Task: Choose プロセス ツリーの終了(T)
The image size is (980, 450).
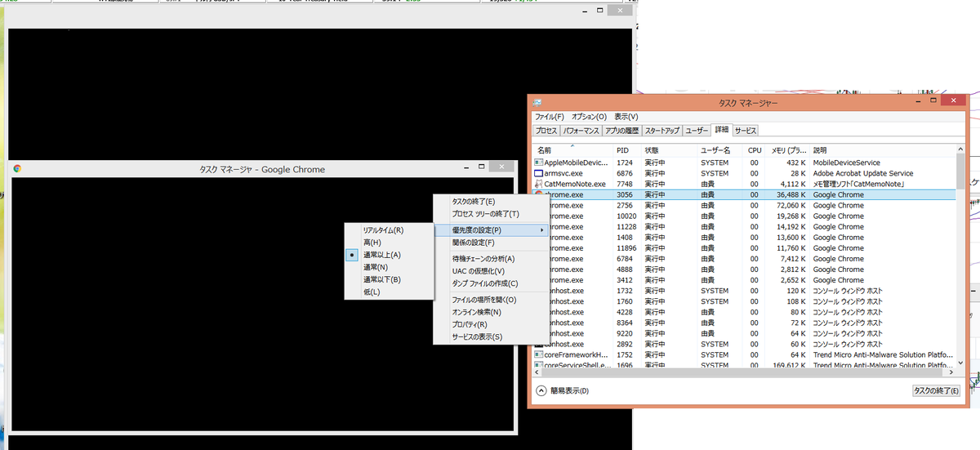Action: coord(491,214)
